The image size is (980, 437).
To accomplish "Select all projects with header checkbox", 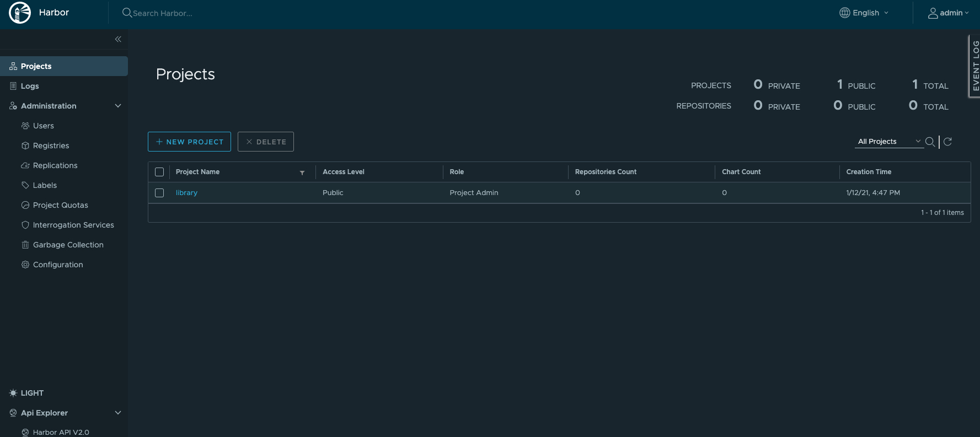I will coord(159,172).
